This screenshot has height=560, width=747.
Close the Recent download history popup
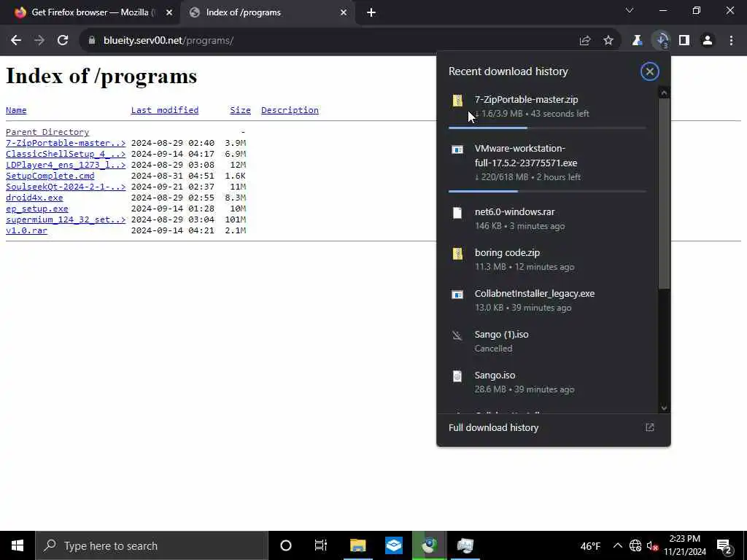coord(649,71)
